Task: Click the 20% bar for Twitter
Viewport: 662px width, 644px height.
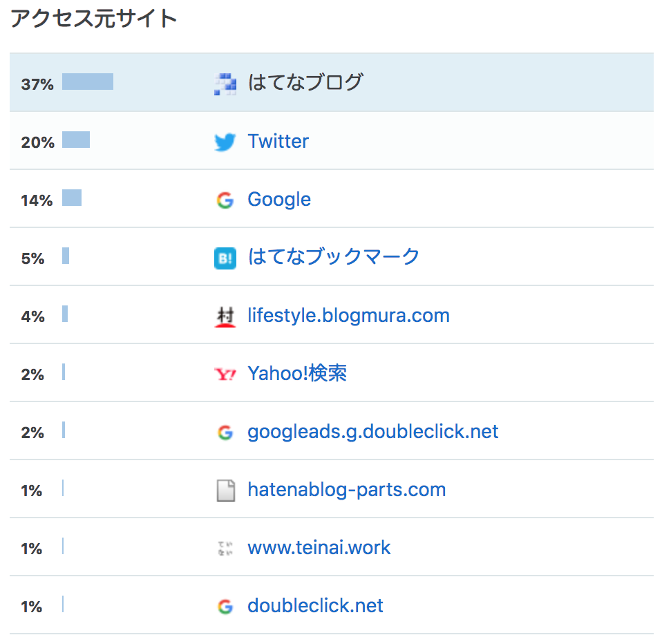Action: click(76, 140)
